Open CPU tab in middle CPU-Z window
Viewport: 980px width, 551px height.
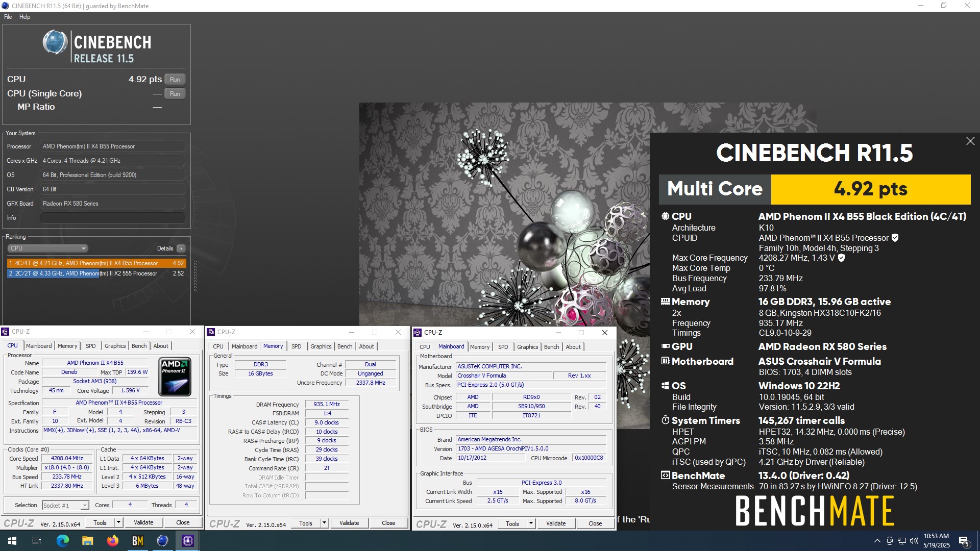coord(218,346)
